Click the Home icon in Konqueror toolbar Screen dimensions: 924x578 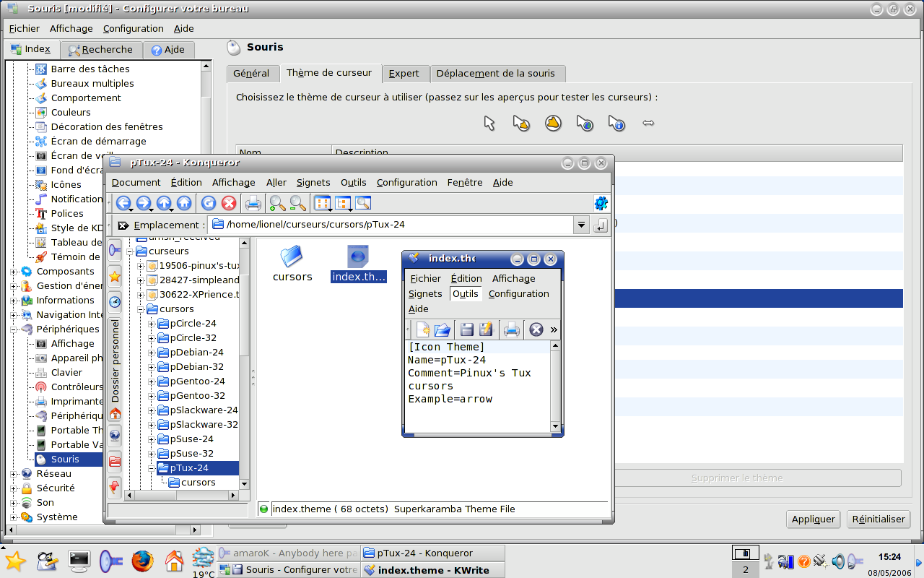184,204
